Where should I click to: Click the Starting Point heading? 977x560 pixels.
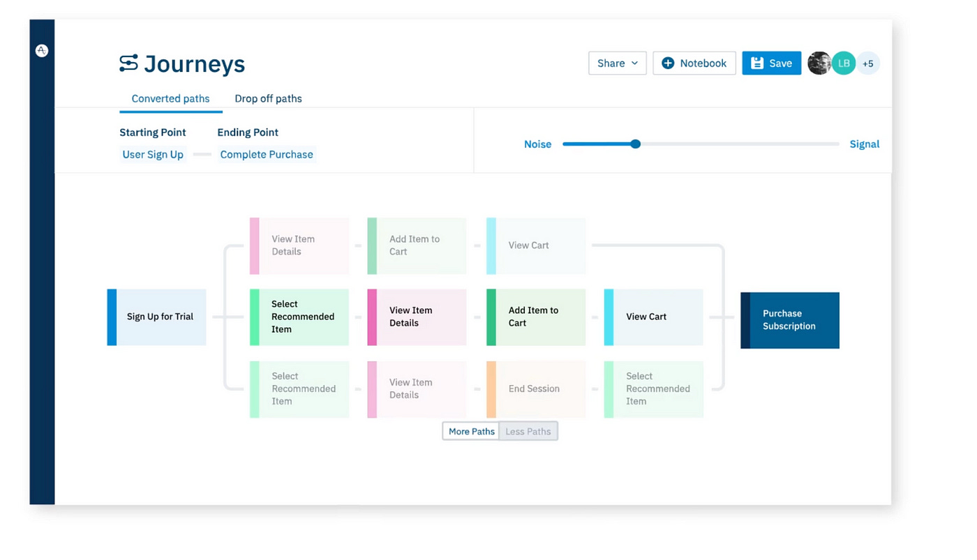[x=153, y=133]
